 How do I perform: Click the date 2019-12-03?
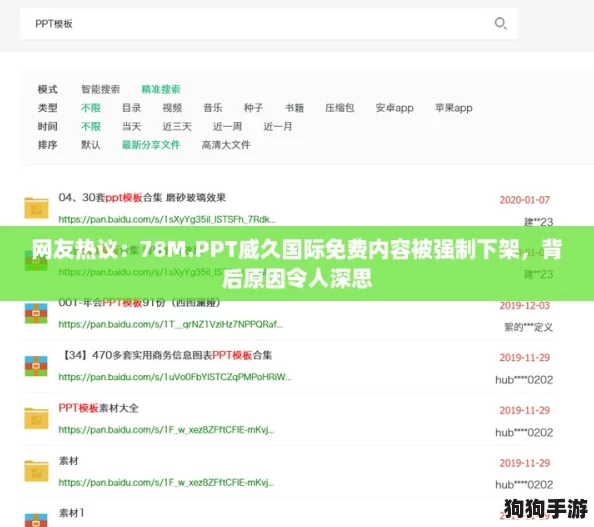tap(525, 305)
